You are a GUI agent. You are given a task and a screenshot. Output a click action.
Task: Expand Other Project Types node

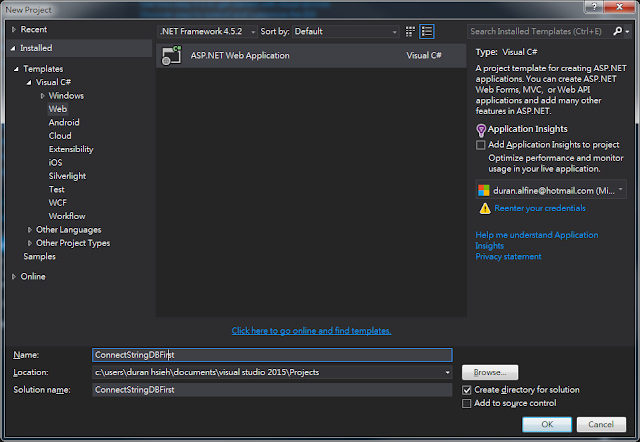(x=29, y=243)
